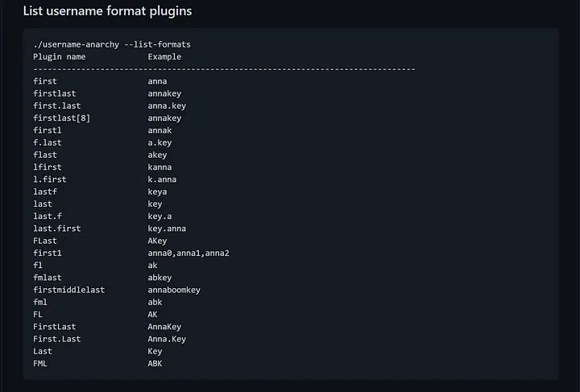This screenshot has width=580, height=392.
Task: Click the k.anna example value
Action: (162, 179)
